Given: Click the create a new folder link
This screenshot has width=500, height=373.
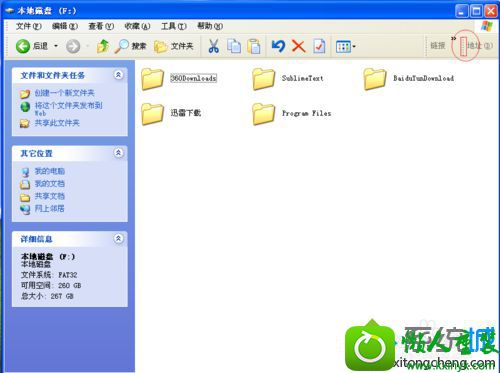Looking at the screenshot, I should (64, 93).
